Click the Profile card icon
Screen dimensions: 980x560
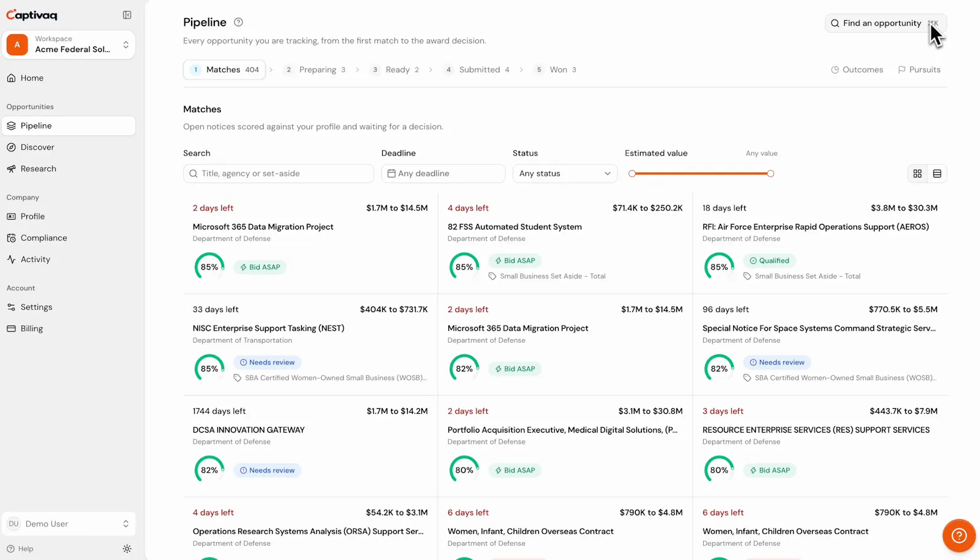11,217
